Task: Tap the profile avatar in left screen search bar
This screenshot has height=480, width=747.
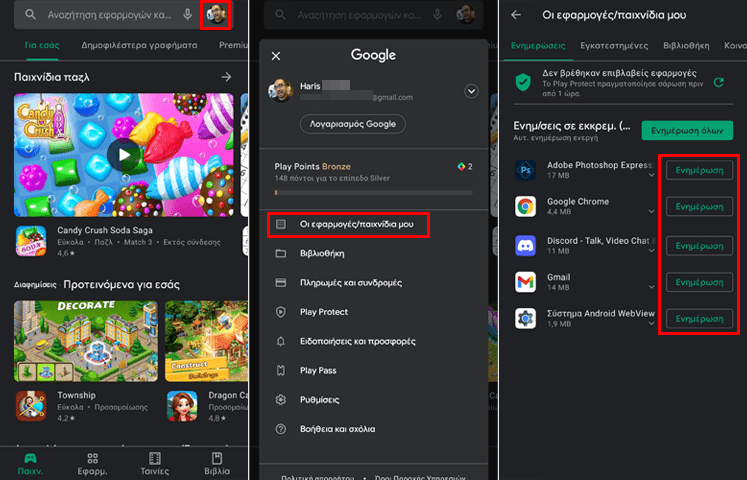Action: 217,14
